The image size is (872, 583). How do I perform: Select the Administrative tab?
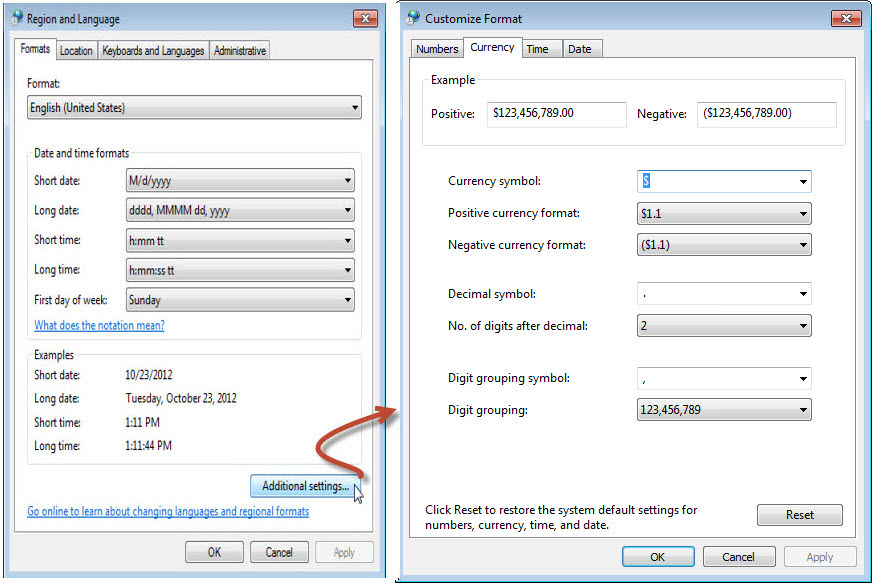(x=239, y=51)
